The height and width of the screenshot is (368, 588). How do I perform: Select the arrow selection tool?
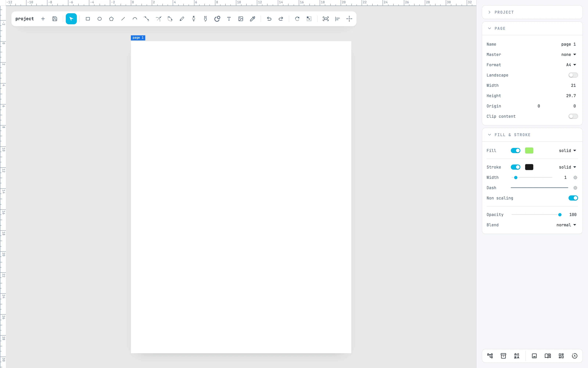[71, 19]
